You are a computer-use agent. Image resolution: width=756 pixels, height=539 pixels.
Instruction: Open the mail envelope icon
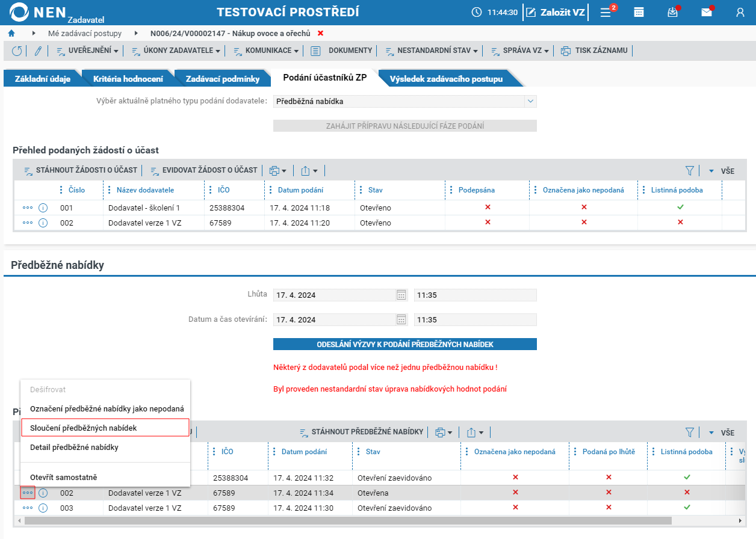707,12
